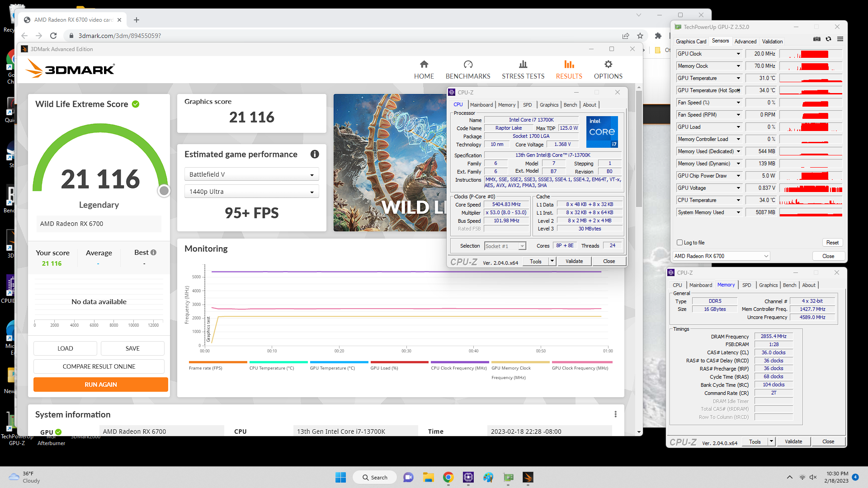Click the info icon next to Best
The image size is (868, 488).
153,253
